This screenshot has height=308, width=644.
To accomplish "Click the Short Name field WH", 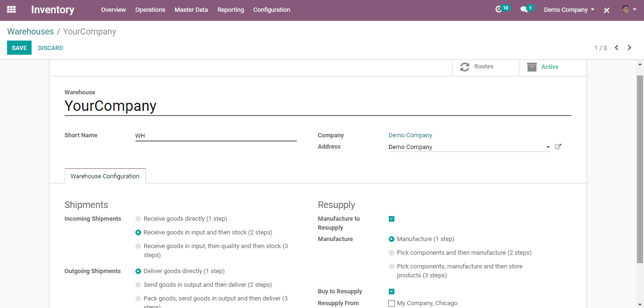I will pos(216,136).
